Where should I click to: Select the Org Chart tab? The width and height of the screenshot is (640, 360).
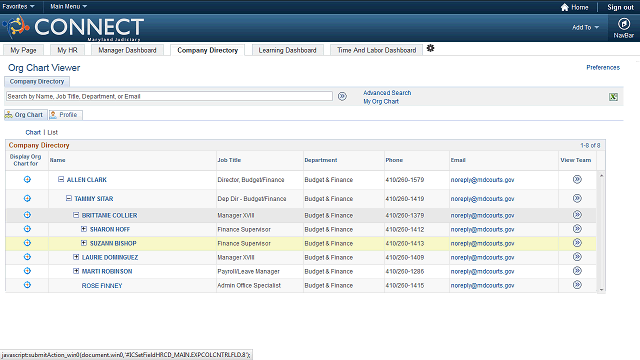pos(25,115)
